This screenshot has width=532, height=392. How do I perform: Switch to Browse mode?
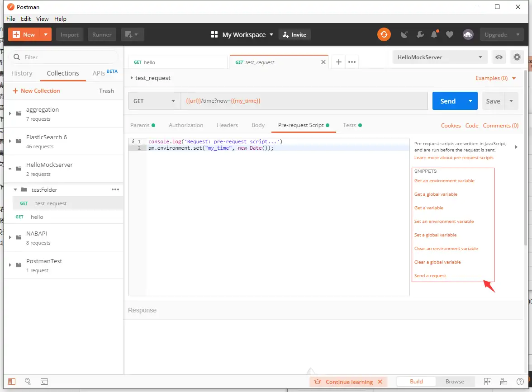point(455,382)
